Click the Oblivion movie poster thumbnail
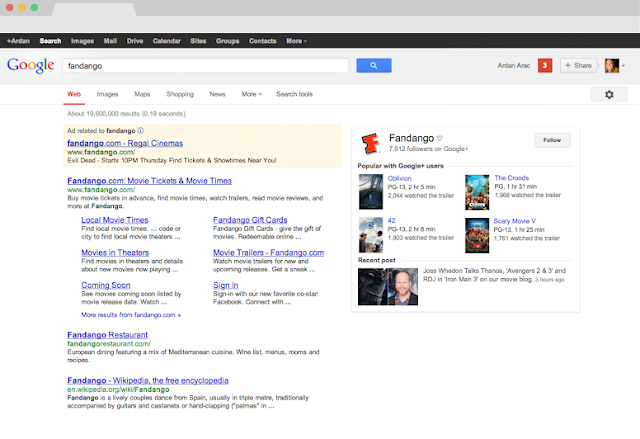Screen dimensions: 640x439 [371, 192]
